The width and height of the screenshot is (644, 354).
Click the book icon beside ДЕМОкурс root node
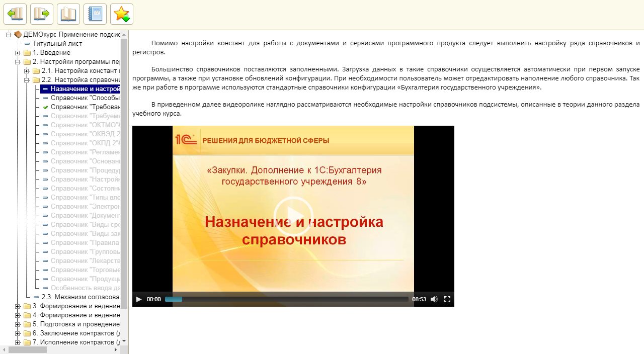click(18, 35)
